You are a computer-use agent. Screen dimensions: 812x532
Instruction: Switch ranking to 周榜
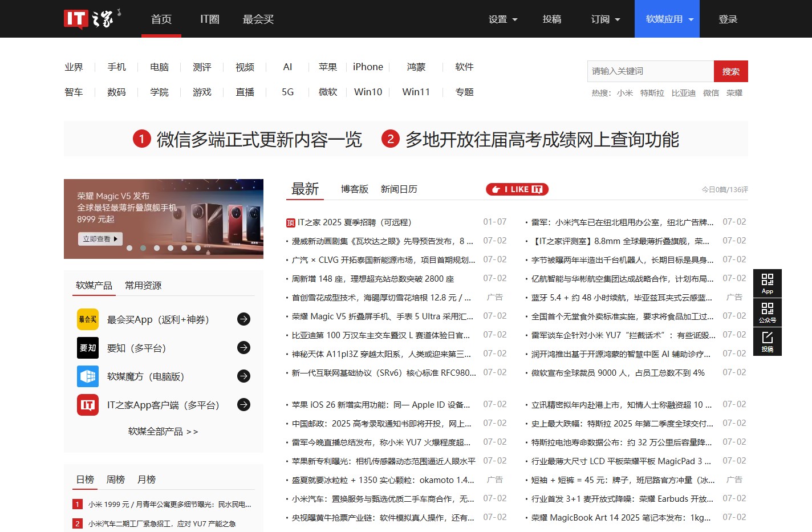pyautogui.click(x=116, y=480)
